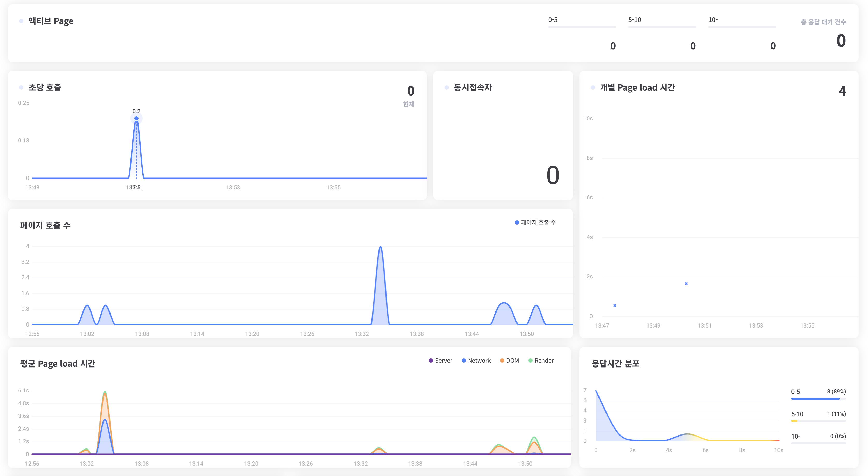Click info dot beside 액티브 Page title
868x476 pixels.
[x=21, y=21]
